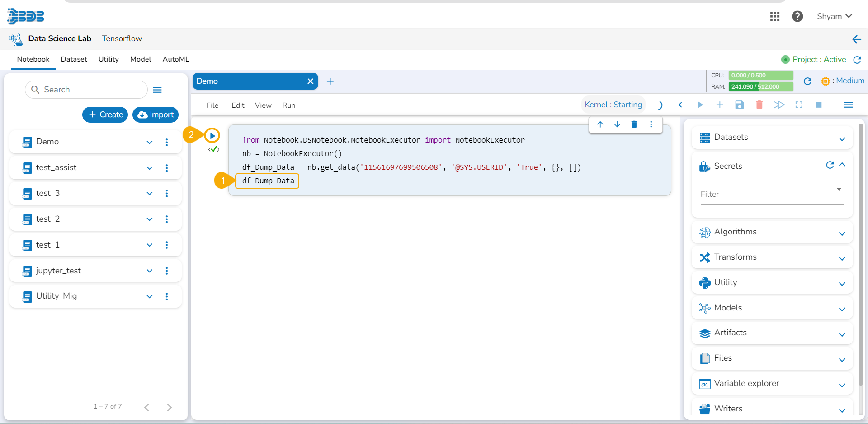Open help question mark icon
Screen dimensions: 868x424
point(797,16)
